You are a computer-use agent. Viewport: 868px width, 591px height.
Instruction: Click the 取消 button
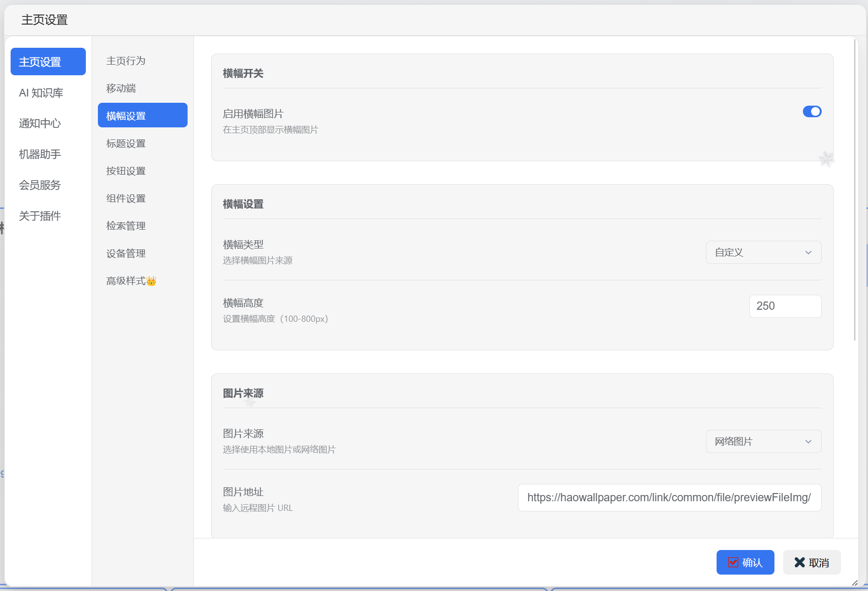[x=812, y=562]
